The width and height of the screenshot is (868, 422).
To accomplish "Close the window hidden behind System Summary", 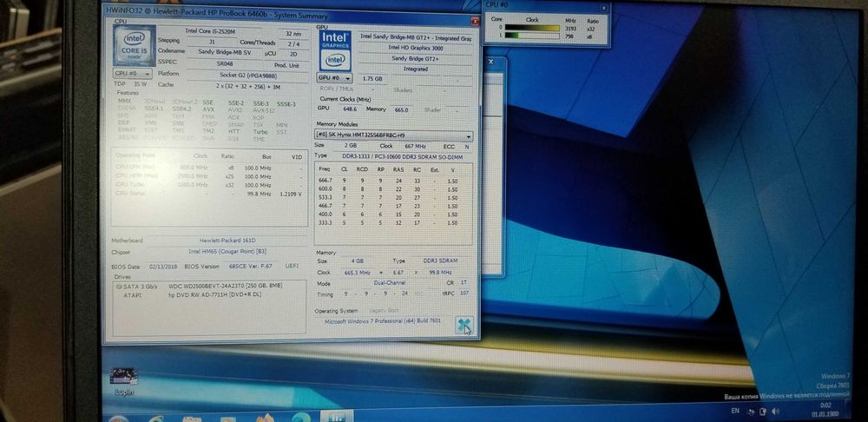I will (490, 62).
